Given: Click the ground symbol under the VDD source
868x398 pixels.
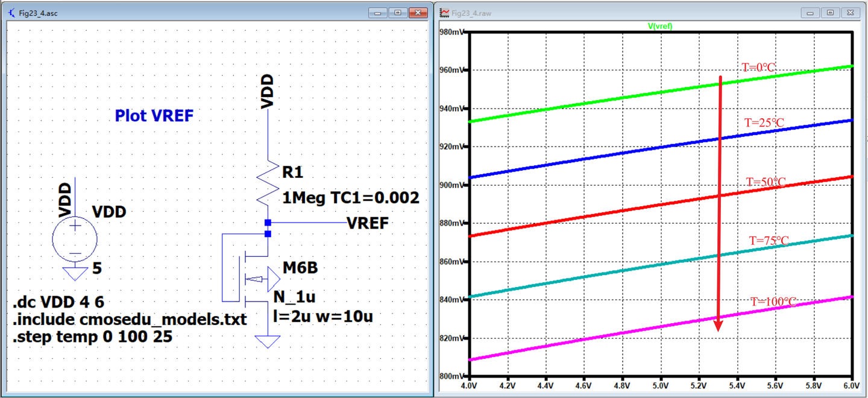Looking at the screenshot, I should 74,274.
